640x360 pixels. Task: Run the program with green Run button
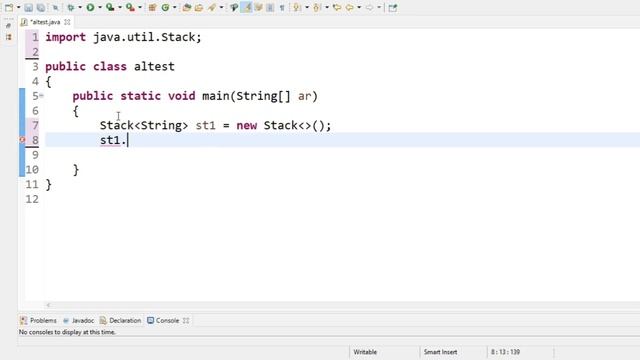90,7
